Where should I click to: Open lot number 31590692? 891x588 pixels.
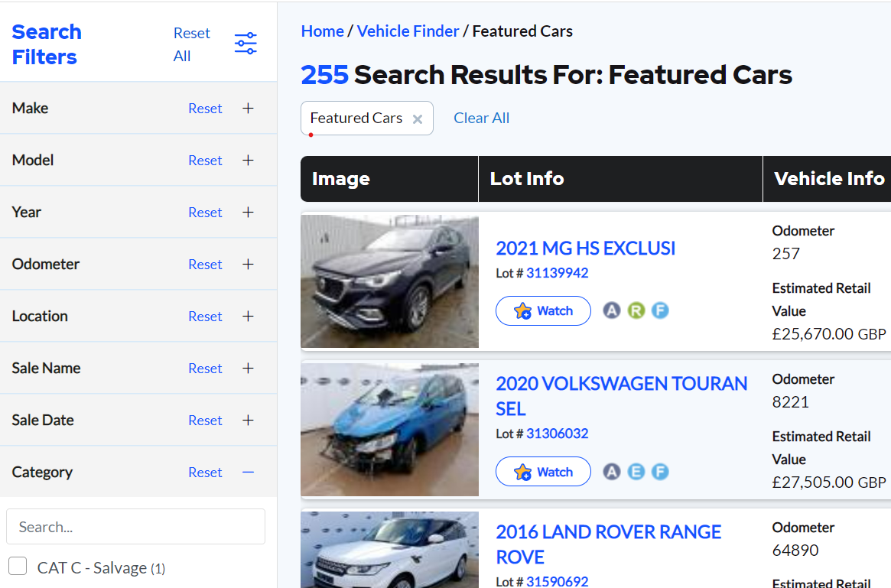pos(557,581)
